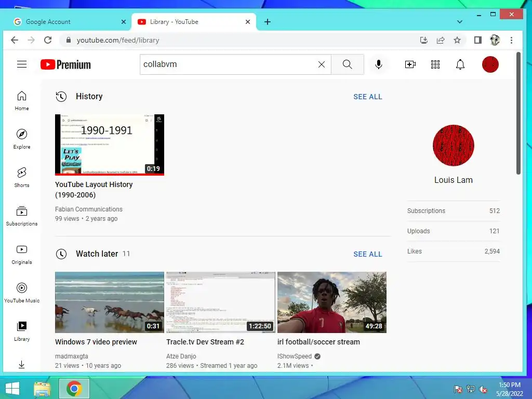Click the YouTube Premium logo
The image size is (532, 399).
tap(65, 64)
